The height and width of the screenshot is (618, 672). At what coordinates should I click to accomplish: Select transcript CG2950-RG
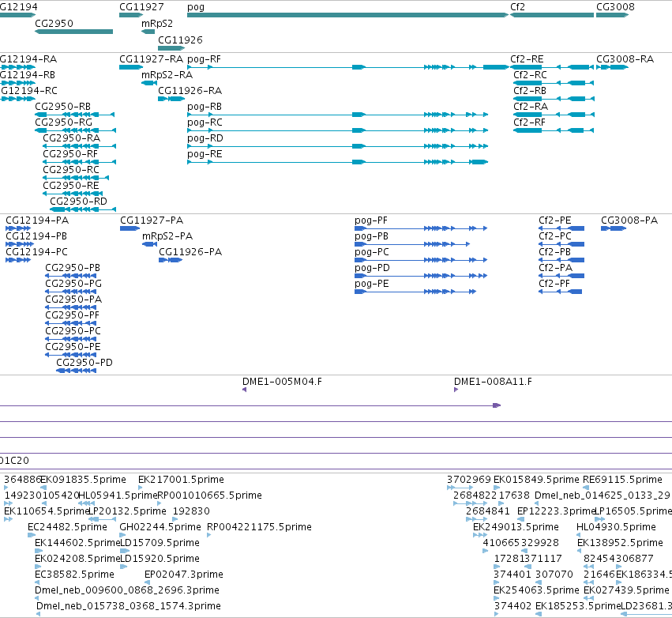[76, 130]
